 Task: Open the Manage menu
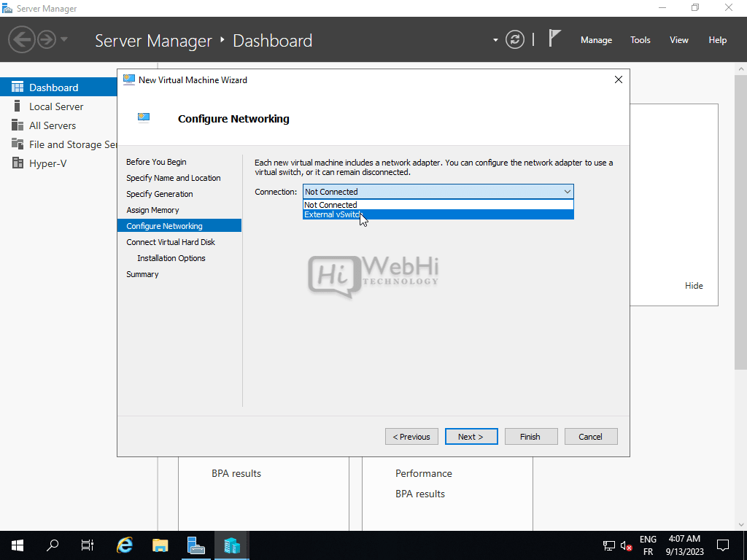[x=596, y=40]
